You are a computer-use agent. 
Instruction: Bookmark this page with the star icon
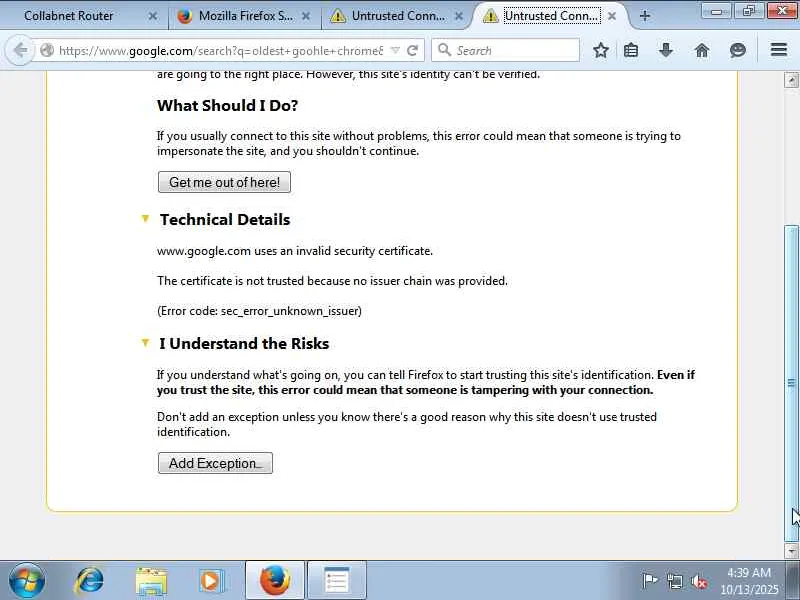601,50
